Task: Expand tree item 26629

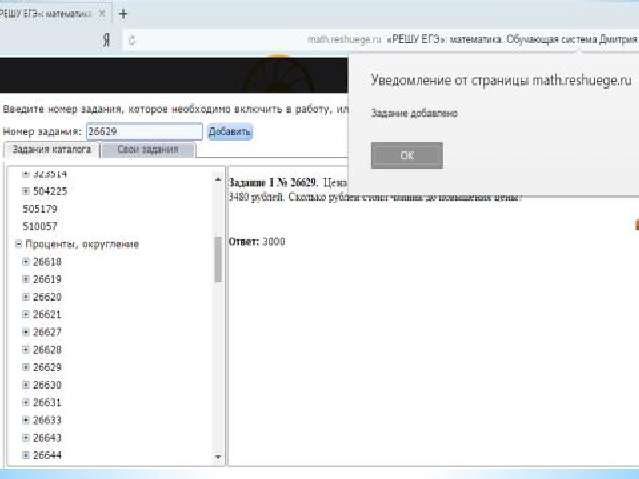Action: pos(26,367)
